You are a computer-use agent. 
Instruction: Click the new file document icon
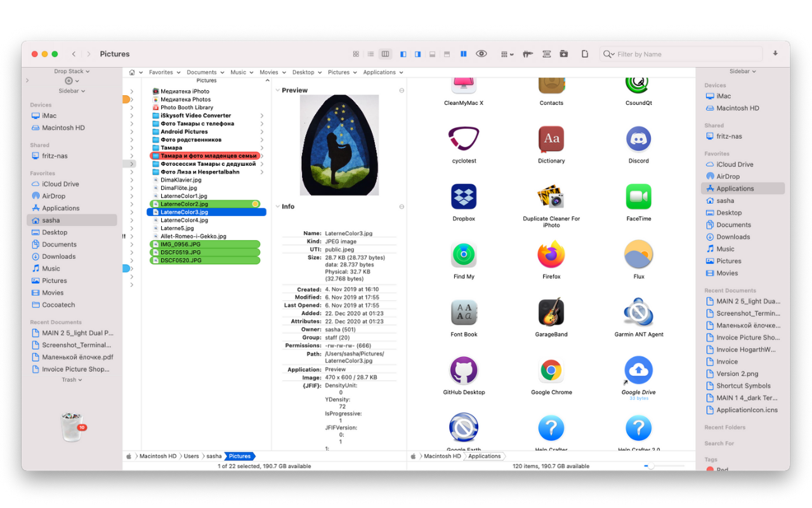(x=585, y=54)
